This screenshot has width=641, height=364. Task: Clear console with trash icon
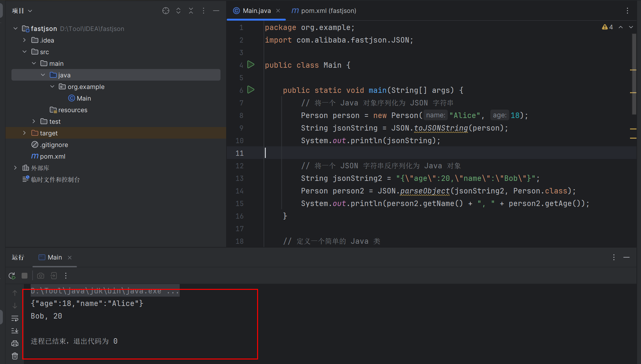(15, 356)
